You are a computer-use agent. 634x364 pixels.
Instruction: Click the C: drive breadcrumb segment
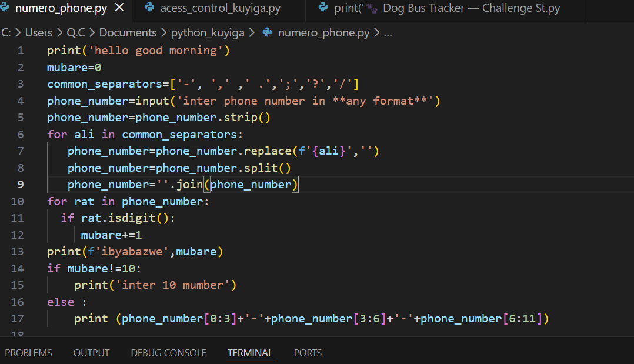tap(6, 33)
